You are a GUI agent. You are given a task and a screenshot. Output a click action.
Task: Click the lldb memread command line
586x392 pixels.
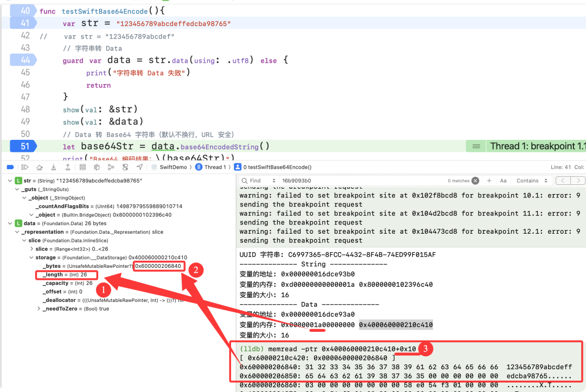328,349
